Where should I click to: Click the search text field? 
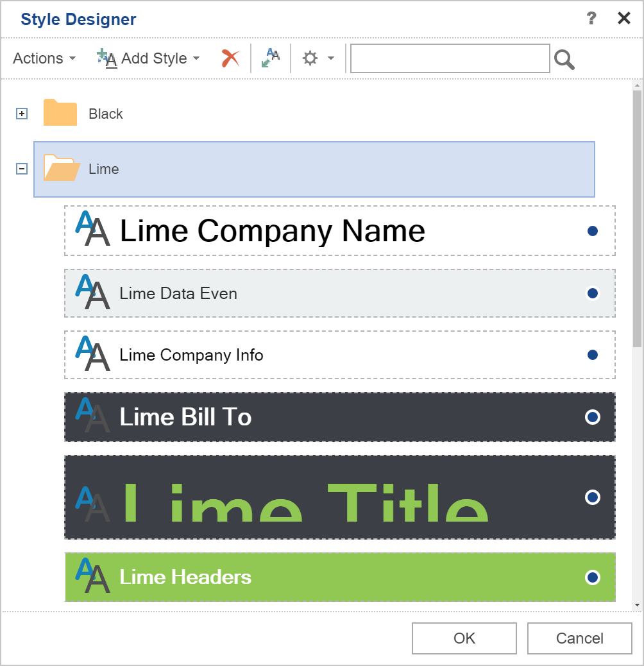(x=450, y=58)
